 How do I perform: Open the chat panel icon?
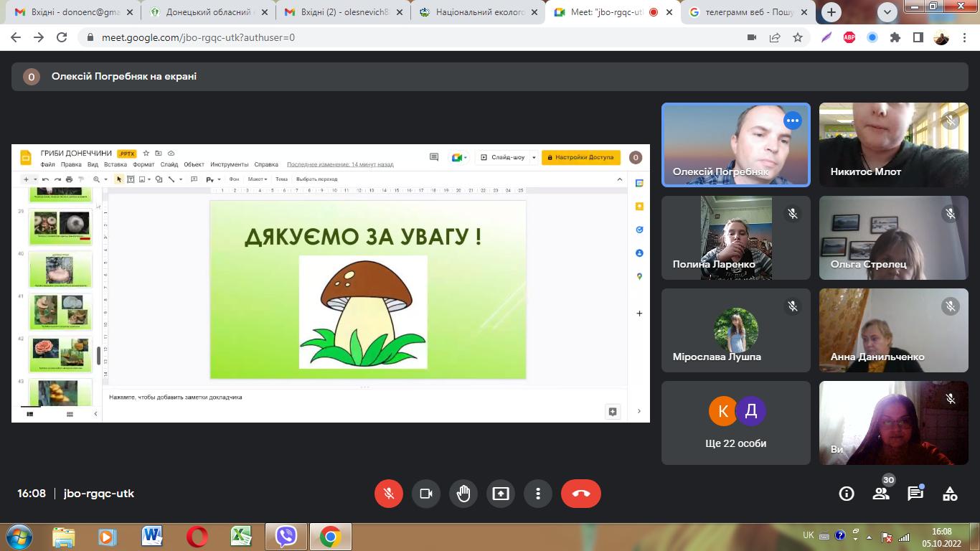coord(915,494)
